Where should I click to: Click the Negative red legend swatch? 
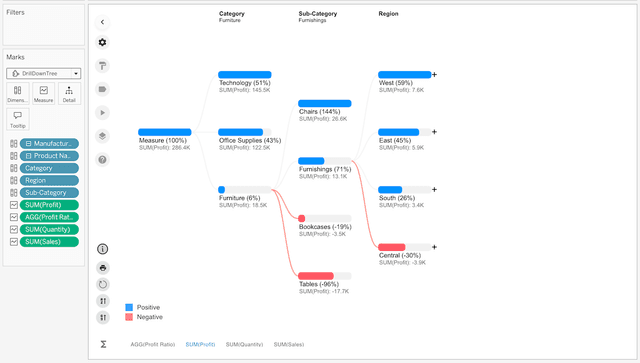click(129, 317)
